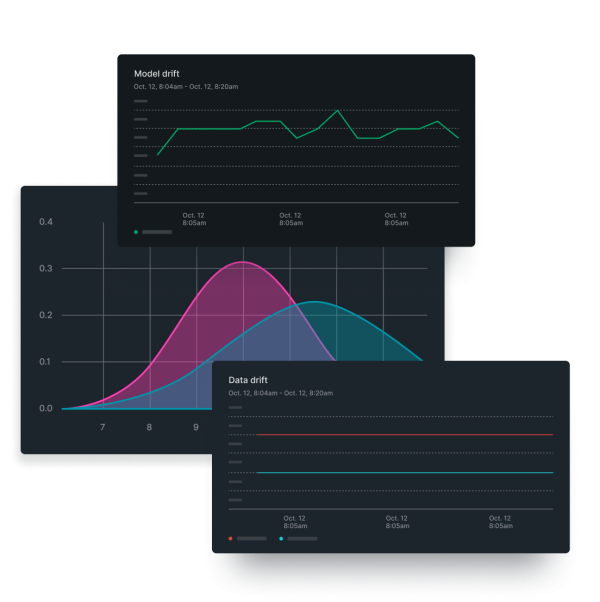Click last Oct. 12 time label in Data drift
Image resolution: width=600 pixels, height=602 pixels.
pos(501,522)
